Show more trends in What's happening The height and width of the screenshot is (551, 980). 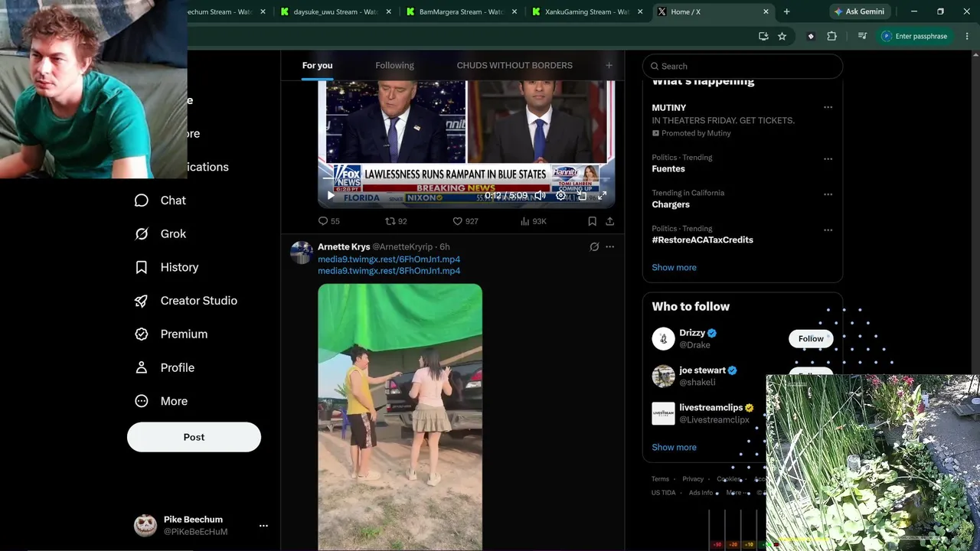(x=674, y=268)
